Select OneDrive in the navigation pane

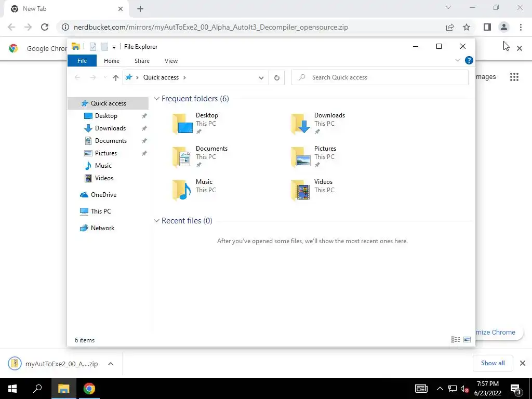(103, 195)
